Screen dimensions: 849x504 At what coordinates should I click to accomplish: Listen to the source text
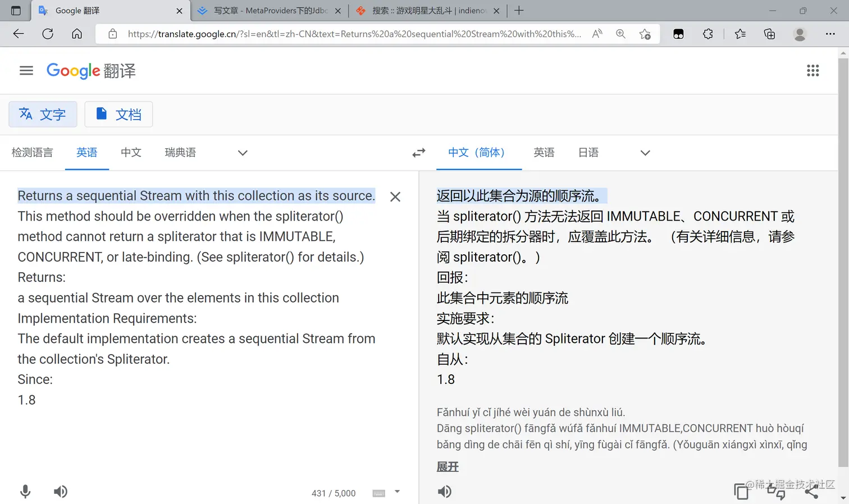pos(61,492)
